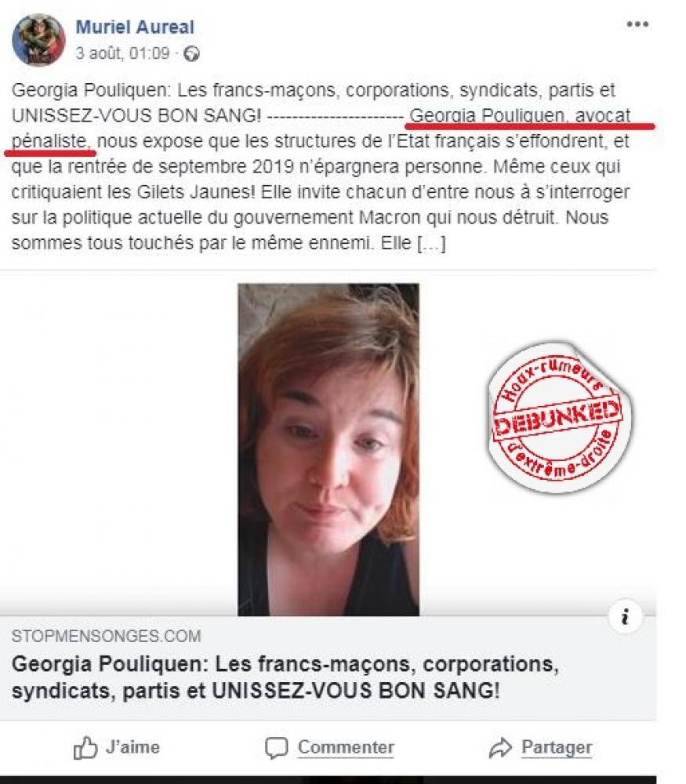Open the three-dot post options menu
The width and height of the screenshot is (686, 784).
[x=637, y=24]
